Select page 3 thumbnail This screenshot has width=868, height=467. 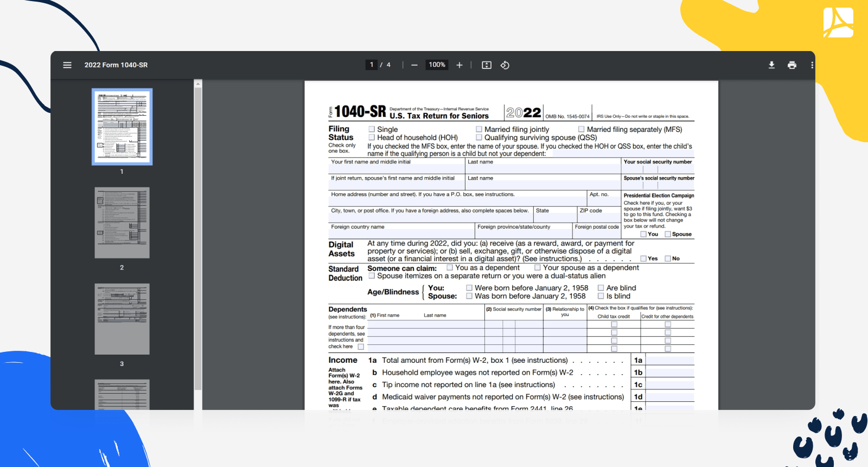coord(122,319)
